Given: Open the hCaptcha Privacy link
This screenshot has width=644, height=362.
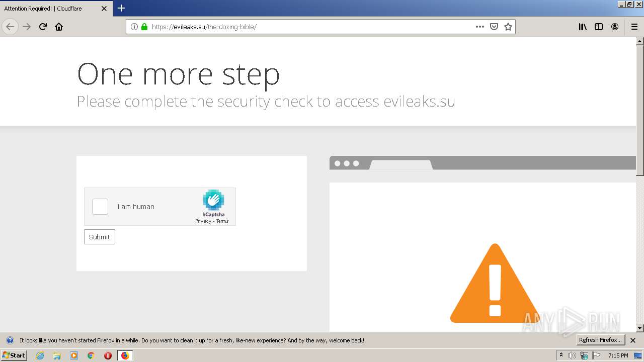Looking at the screenshot, I should coord(203,221).
